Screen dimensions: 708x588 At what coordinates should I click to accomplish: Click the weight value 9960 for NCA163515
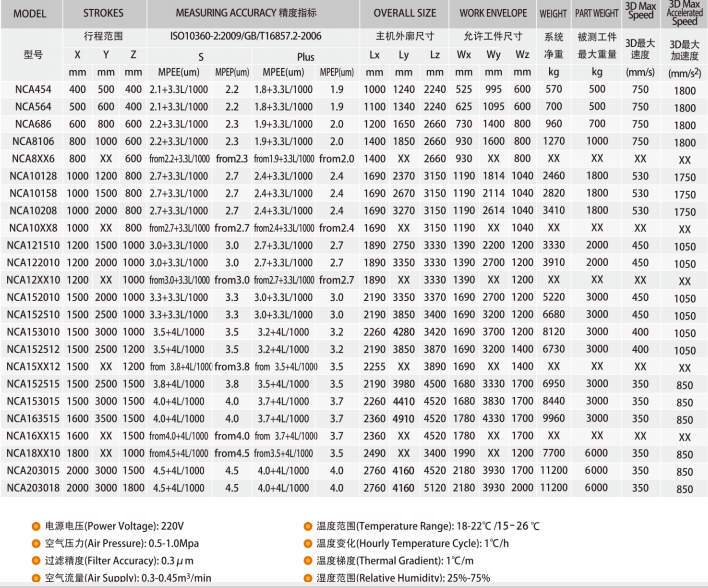pyautogui.click(x=554, y=418)
